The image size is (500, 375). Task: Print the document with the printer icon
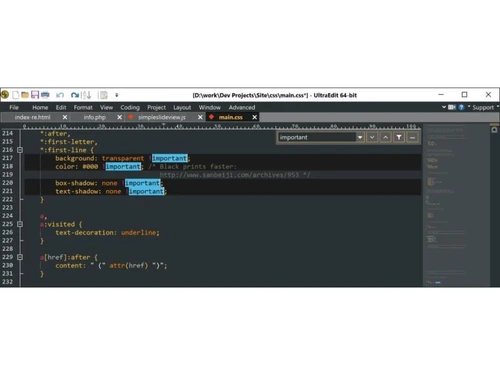tap(45, 95)
